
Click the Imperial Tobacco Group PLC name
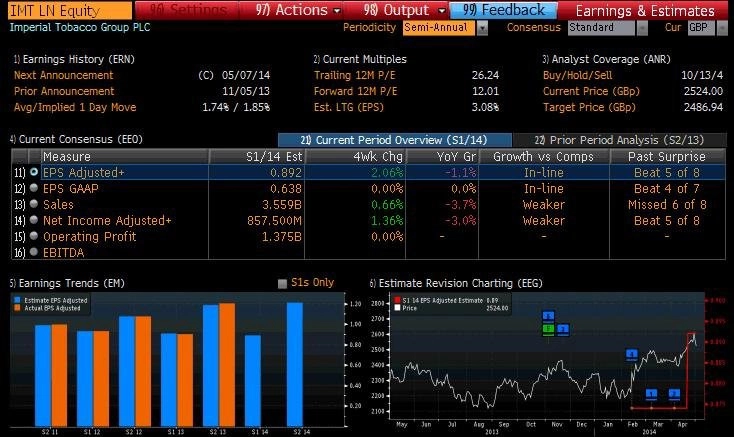pos(80,27)
